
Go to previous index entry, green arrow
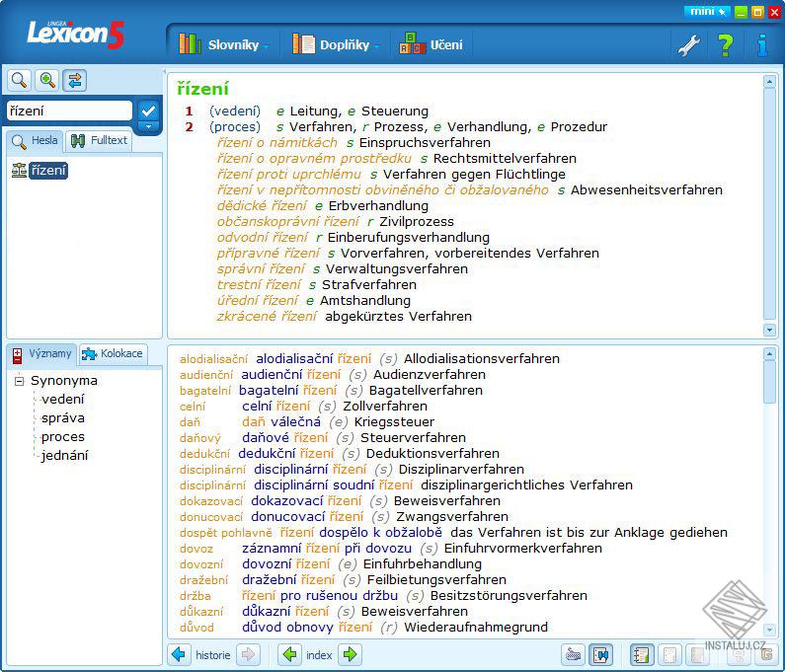click(290, 654)
